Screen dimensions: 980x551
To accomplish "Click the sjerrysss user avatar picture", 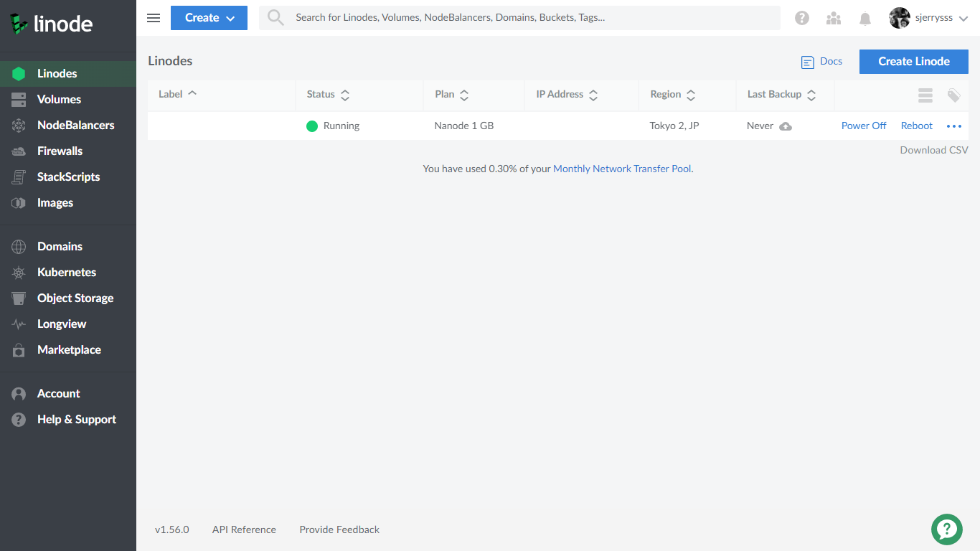I will pyautogui.click(x=900, y=18).
